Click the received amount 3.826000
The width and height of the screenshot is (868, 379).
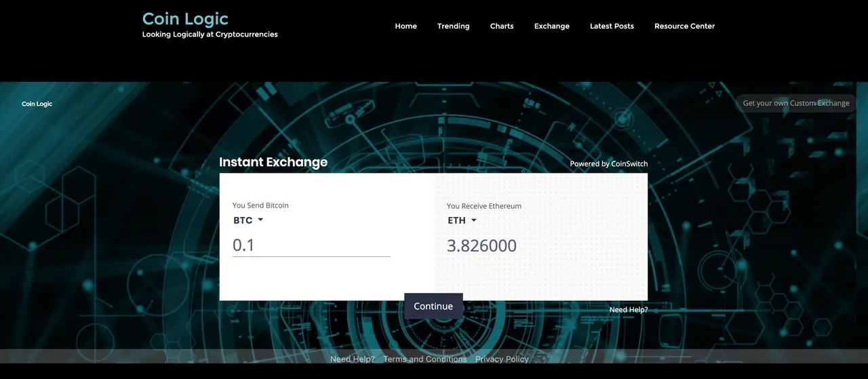(x=481, y=245)
